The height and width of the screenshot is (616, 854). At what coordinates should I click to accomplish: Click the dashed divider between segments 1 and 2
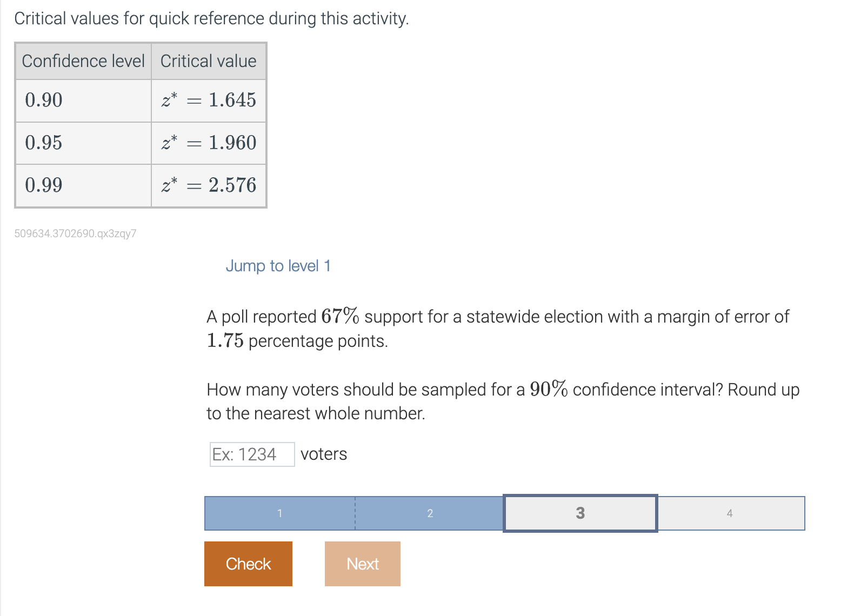tap(355, 513)
